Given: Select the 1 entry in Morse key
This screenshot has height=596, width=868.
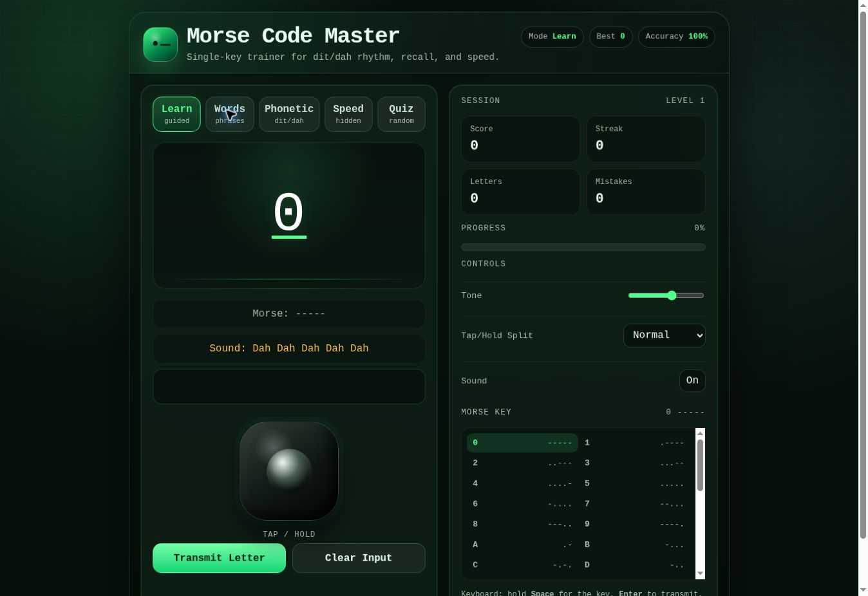Looking at the screenshot, I should [x=634, y=443].
